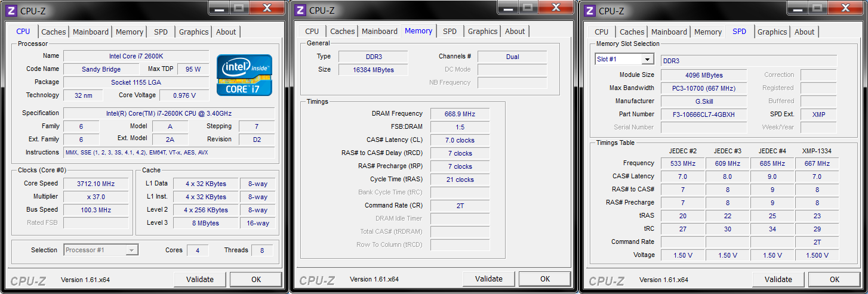Viewport: 868px width, 294px height.
Task: Open About tab in the left window
Action: (x=226, y=32)
